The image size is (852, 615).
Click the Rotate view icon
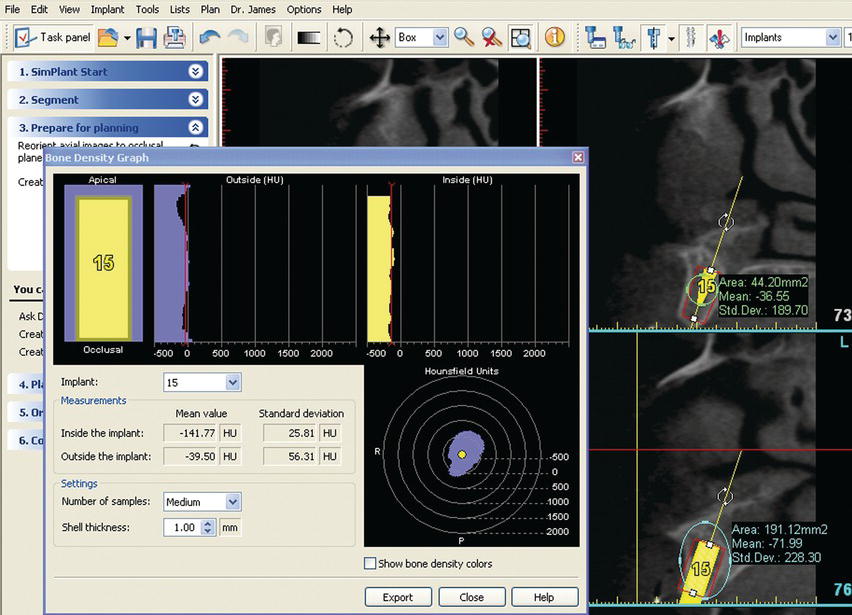[343, 38]
